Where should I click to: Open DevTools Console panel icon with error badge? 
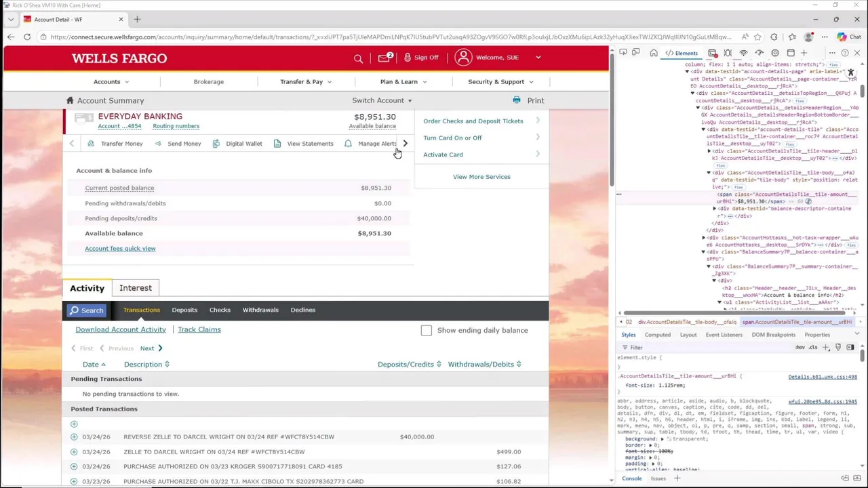point(713,53)
